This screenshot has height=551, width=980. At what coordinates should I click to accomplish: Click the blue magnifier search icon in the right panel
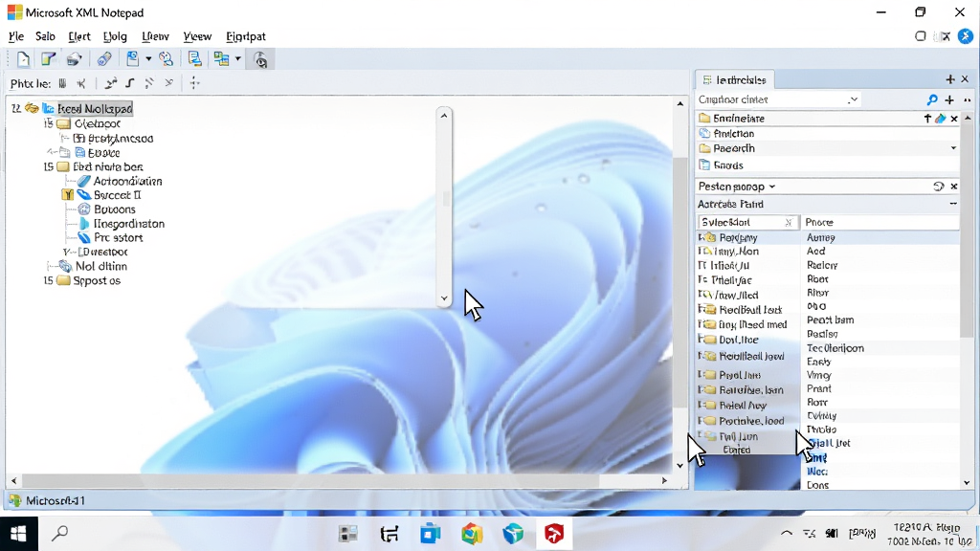[932, 99]
